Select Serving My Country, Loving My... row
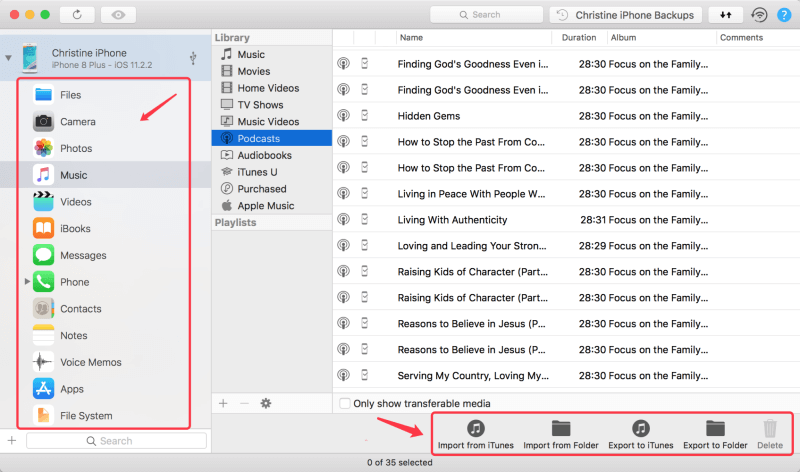 click(566, 376)
